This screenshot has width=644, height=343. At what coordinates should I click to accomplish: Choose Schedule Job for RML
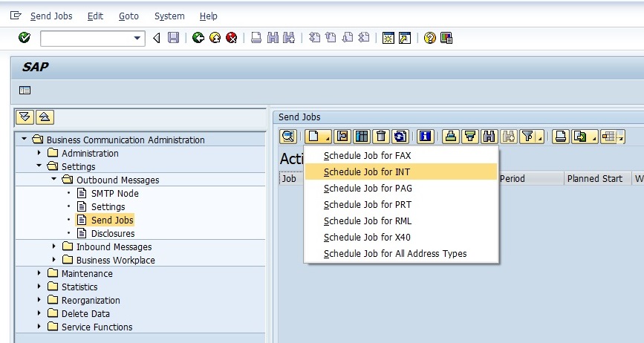coord(401,221)
